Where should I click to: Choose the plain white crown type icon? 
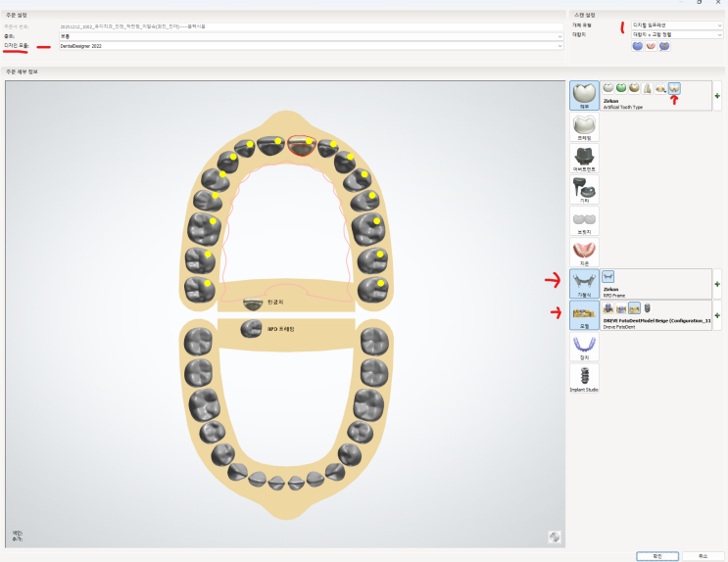(x=607, y=88)
